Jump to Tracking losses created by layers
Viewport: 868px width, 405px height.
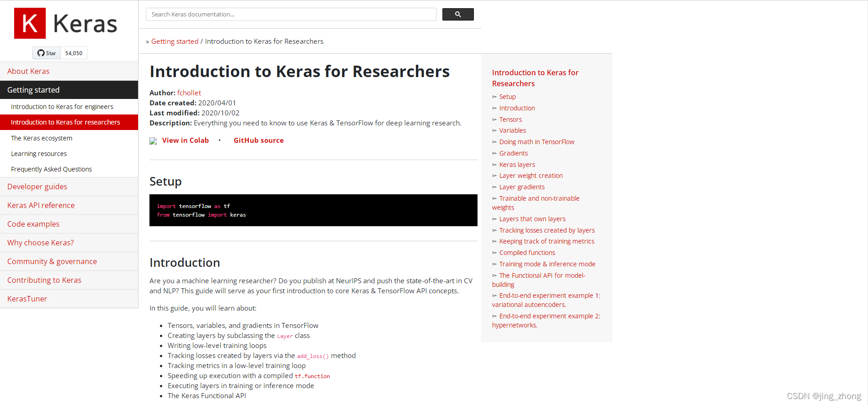547,230
